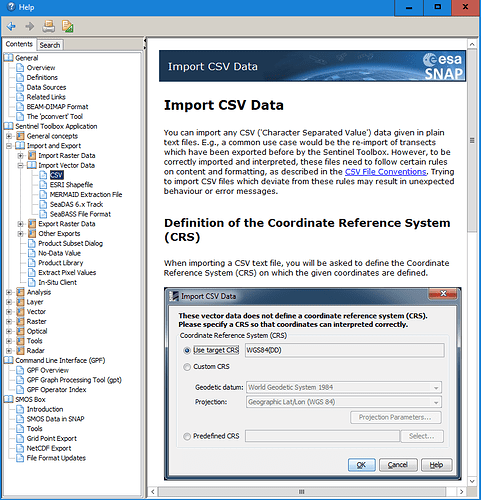Click the horizontal scrollbar thumb at bottom

[302, 492]
